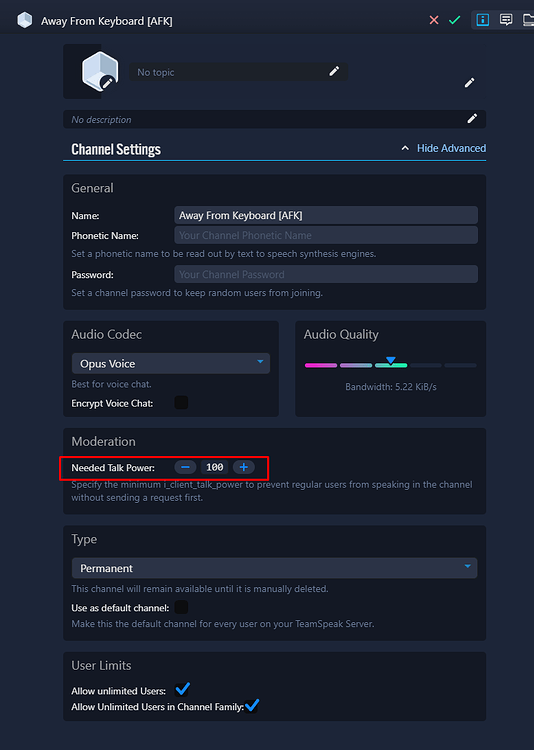Set audio quality to the fourth segment
534x750 pixels.
coord(426,365)
